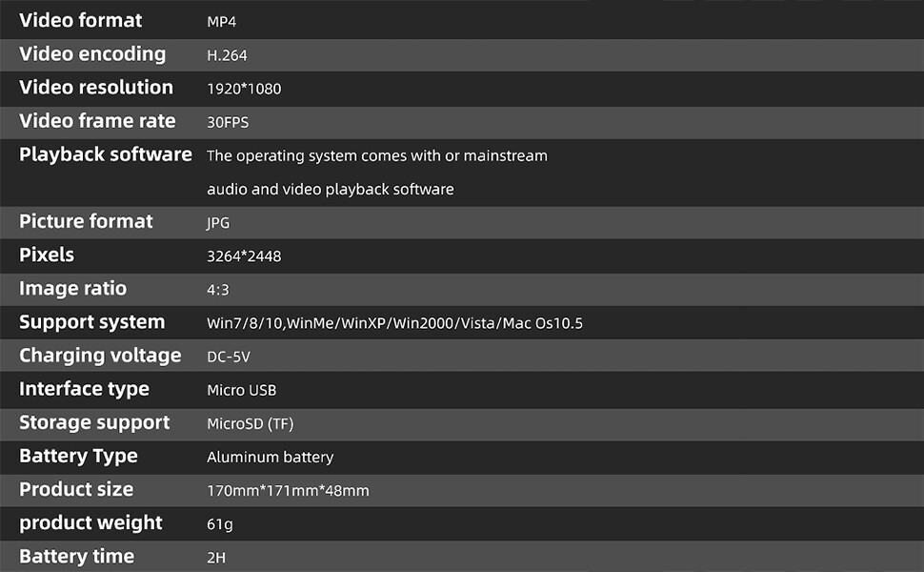Click the Aluminum battery value
This screenshot has width=924, height=572.
270,457
